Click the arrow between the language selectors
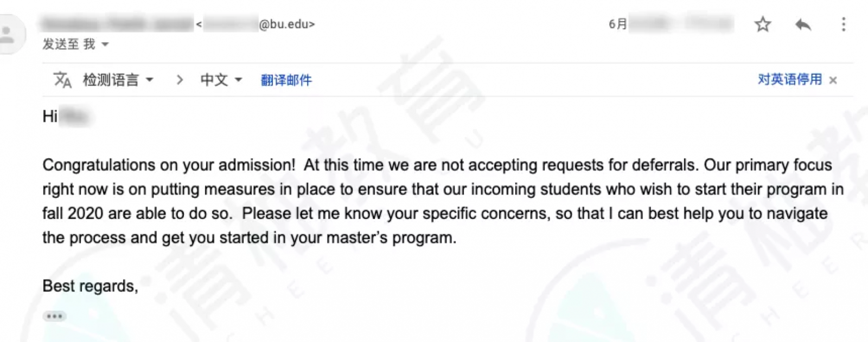 pos(180,80)
